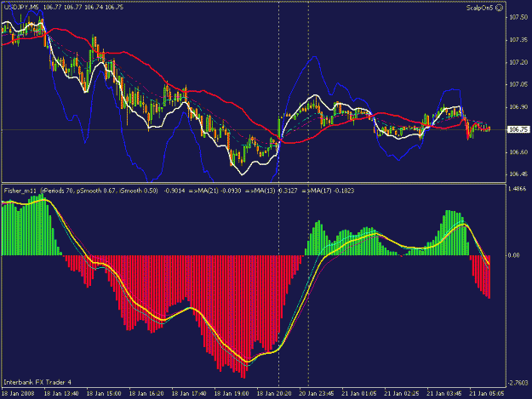Click the 18 Jan 15:00 time label
Screen dimensions: 532x399
[104, 394]
